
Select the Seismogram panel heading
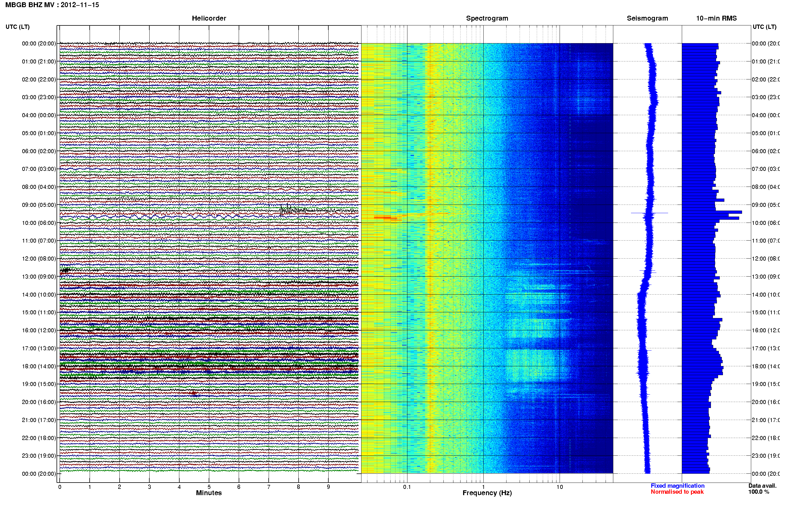tap(647, 18)
